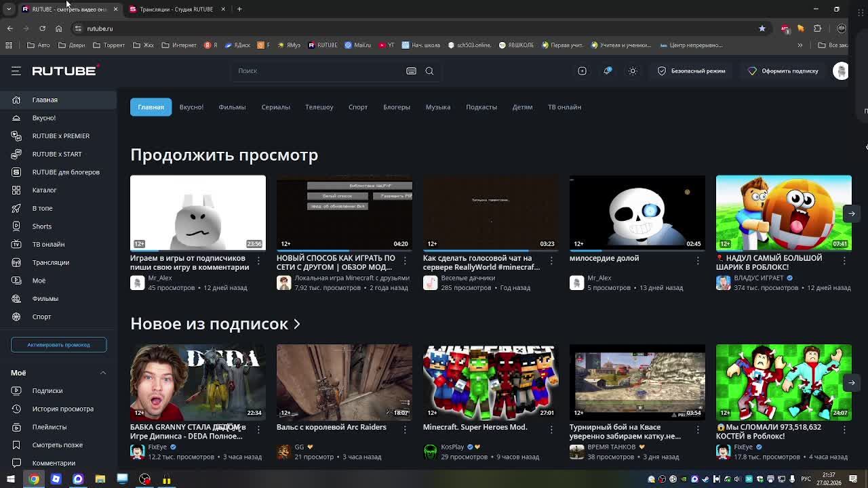Open RUTUBE для блогеров sidebar item
868x488 pixels.
pos(58,172)
